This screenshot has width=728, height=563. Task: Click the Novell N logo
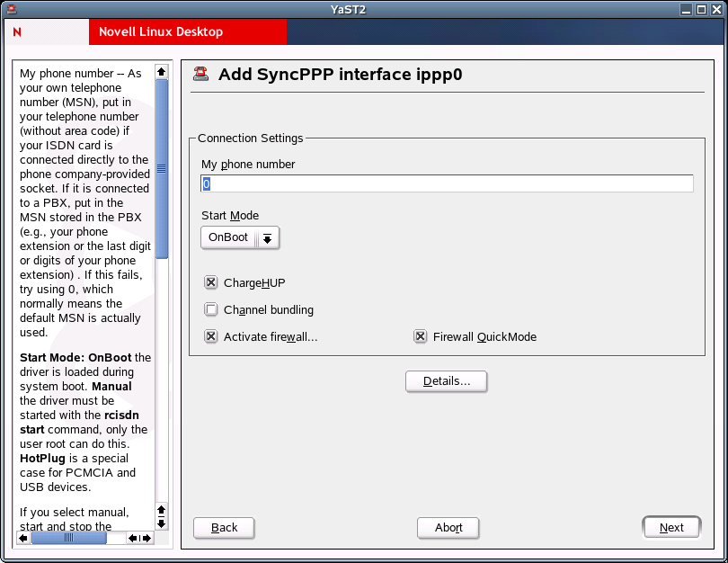tap(17, 32)
